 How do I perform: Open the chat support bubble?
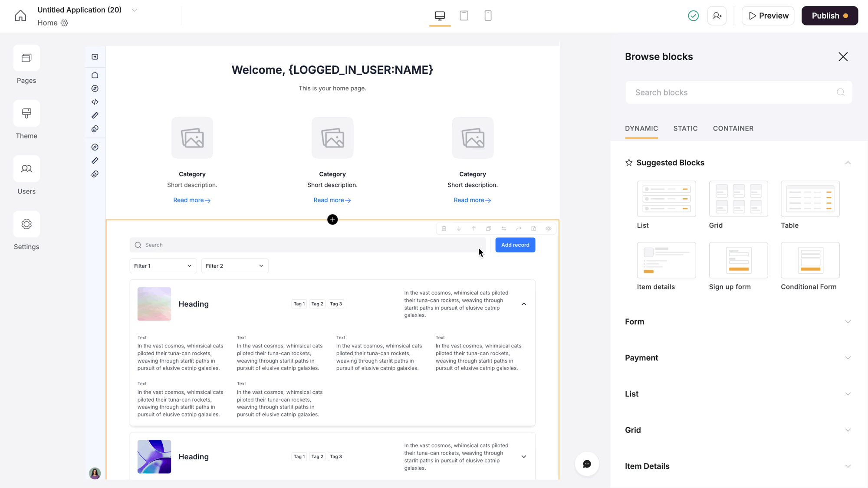pos(587,464)
